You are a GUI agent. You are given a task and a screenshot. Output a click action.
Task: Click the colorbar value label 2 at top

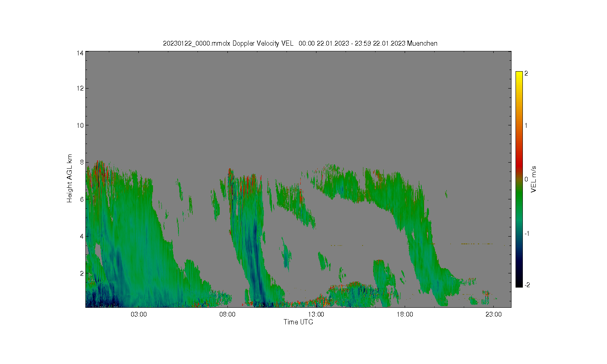click(526, 74)
